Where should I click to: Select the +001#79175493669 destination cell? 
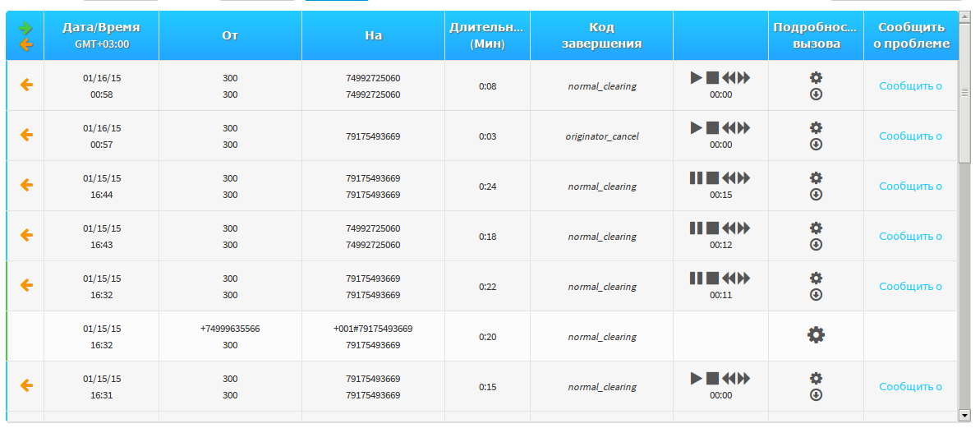click(373, 329)
